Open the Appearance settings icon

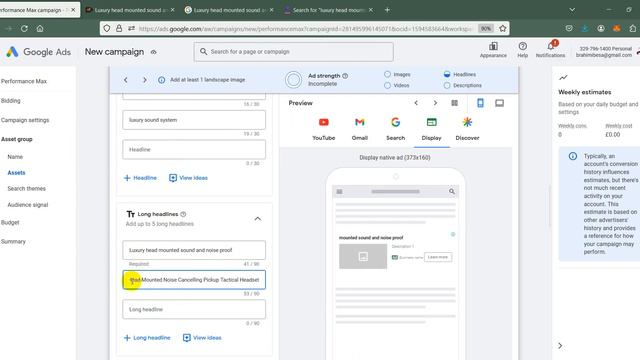[x=493, y=46]
